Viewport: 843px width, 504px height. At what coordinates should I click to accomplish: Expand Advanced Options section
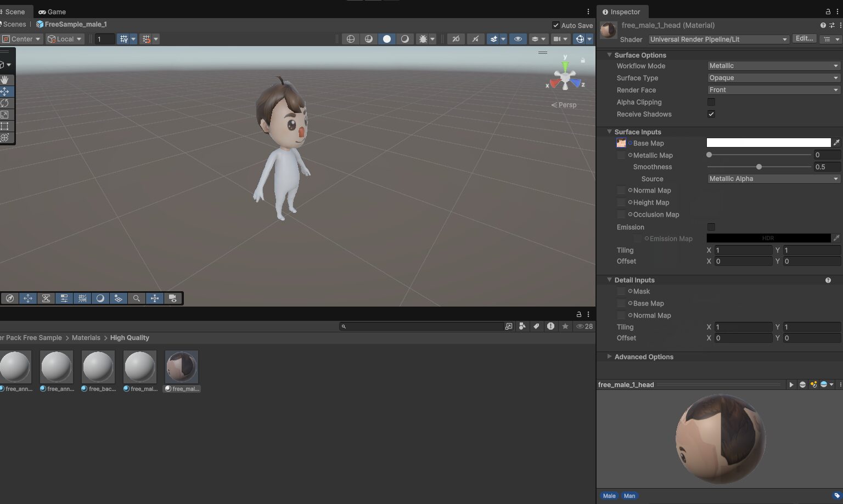pyautogui.click(x=609, y=356)
